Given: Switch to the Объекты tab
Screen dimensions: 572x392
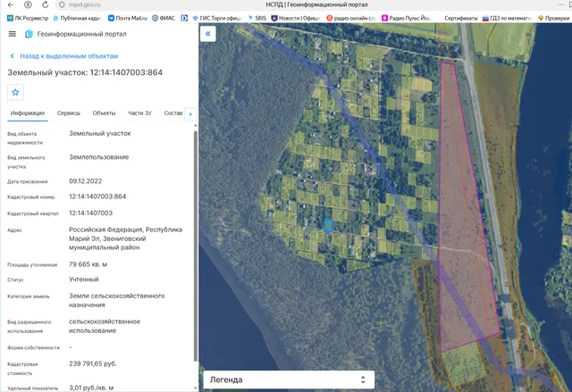Looking at the screenshot, I should coord(104,113).
